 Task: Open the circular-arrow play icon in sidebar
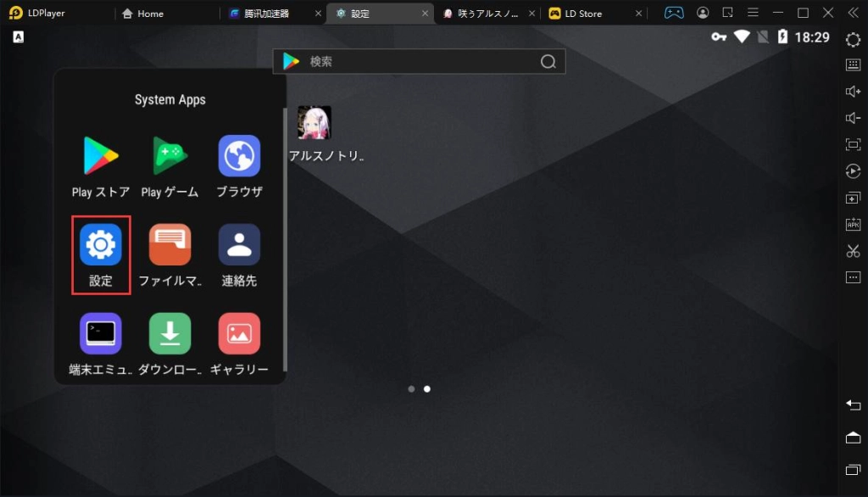pyautogui.click(x=853, y=171)
